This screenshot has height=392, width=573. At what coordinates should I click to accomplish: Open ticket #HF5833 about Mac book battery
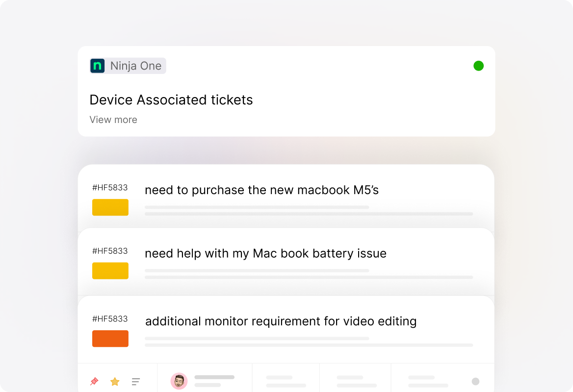265,253
